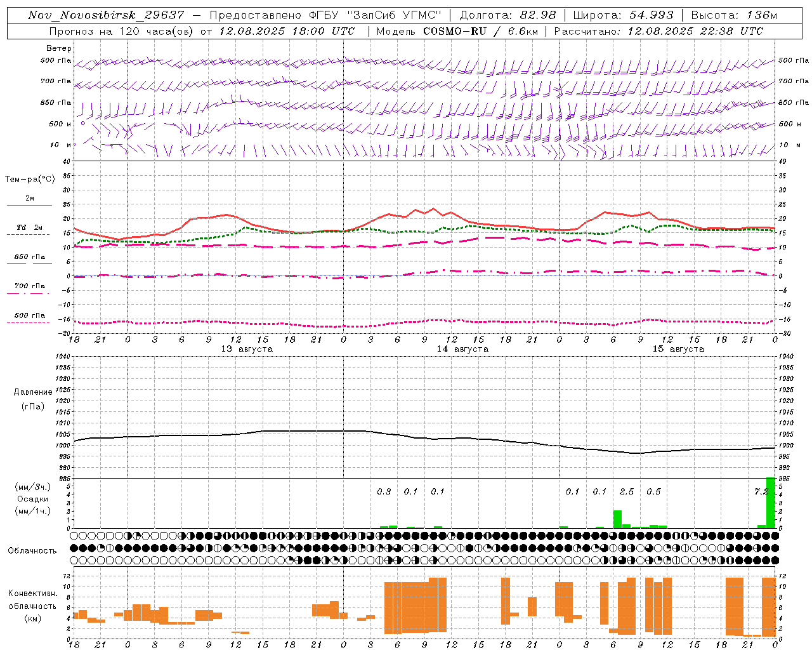Click the 2.5 precipitation amount value
This screenshot has width=812, height=650.
(x=627, y=492)
